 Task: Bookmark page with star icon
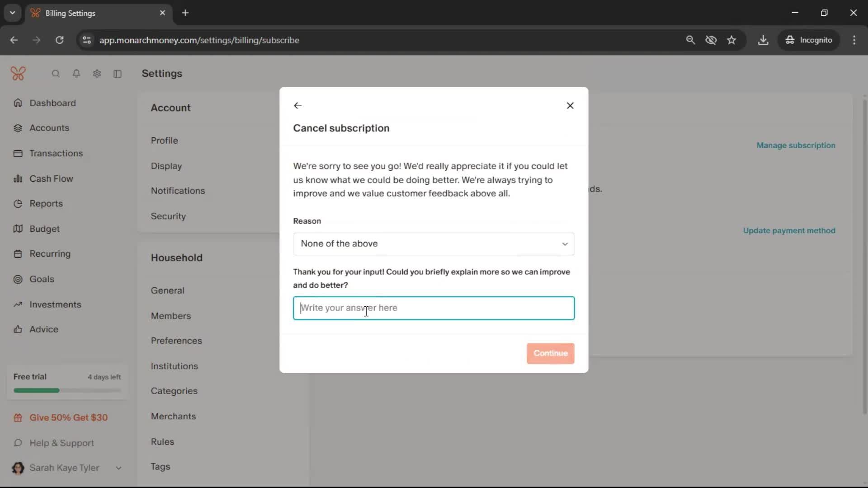pos(731,40)
